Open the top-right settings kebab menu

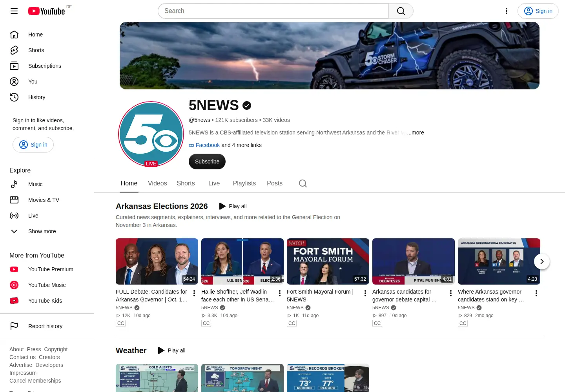pos(507,11)
